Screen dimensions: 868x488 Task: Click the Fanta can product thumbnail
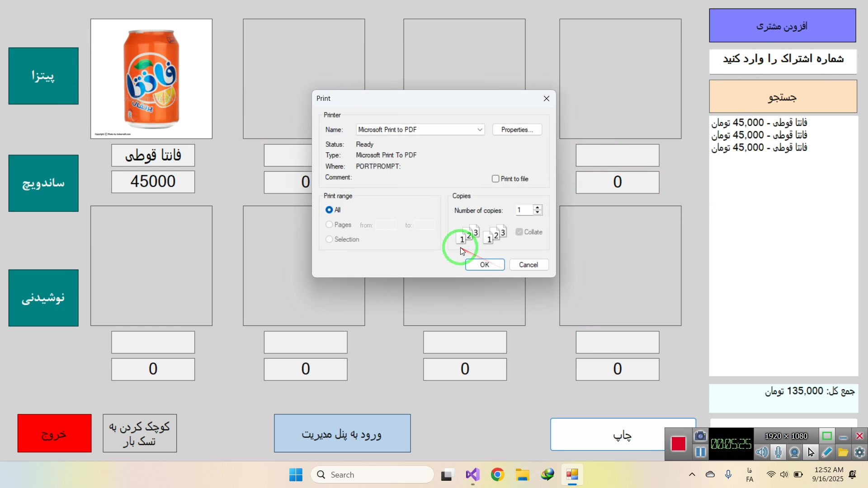(151, 79)
